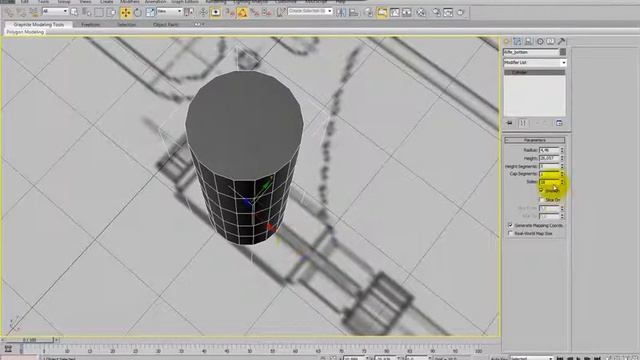Switch to Display command panel tab
The width and height of the screenshot is (640, 360).
[x=551, y=41]
